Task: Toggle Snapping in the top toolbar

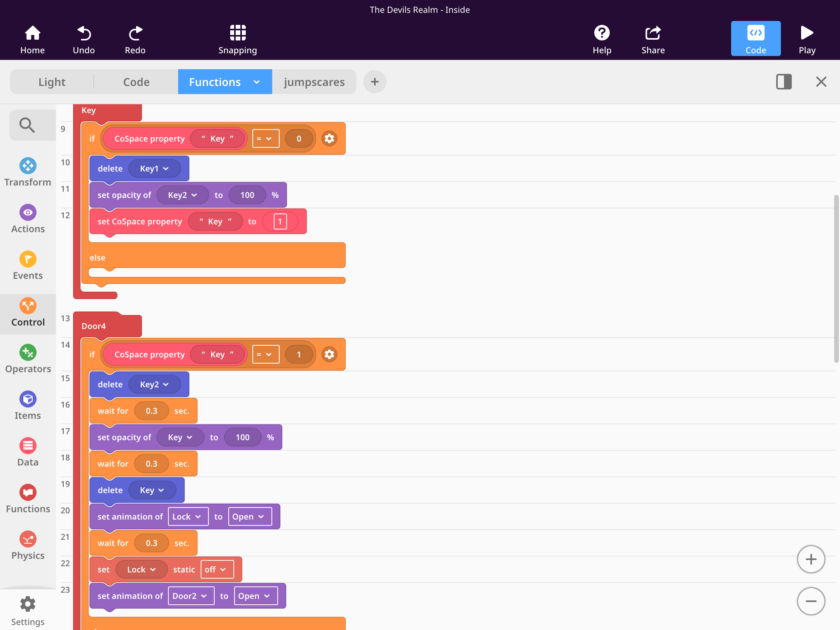Action: [238, 39]
